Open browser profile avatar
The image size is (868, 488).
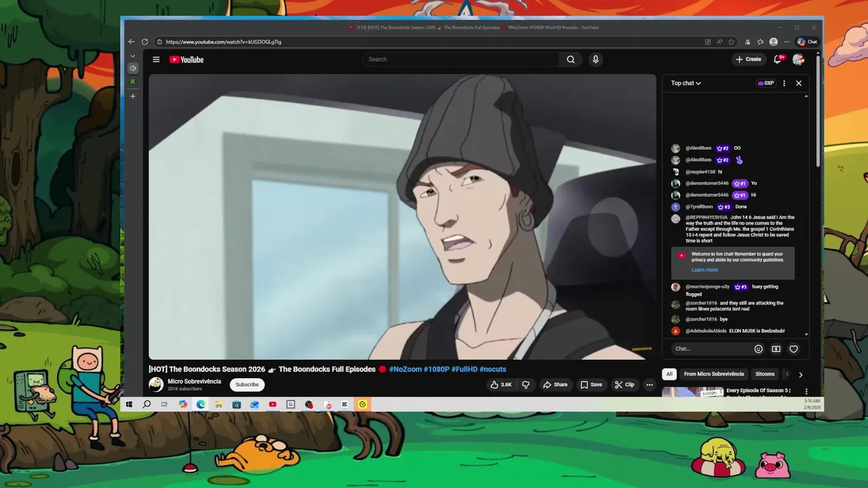[774, 42]
